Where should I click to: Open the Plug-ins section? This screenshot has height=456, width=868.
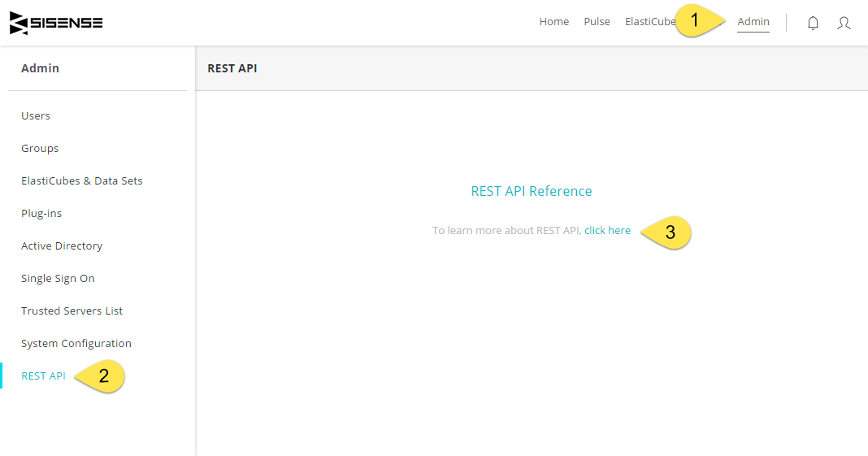click(41, 214)
